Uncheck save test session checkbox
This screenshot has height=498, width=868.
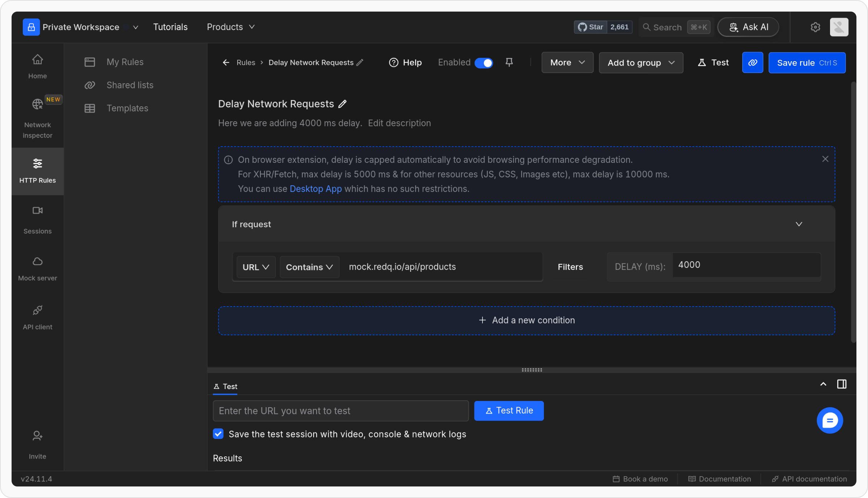(218, 434)
